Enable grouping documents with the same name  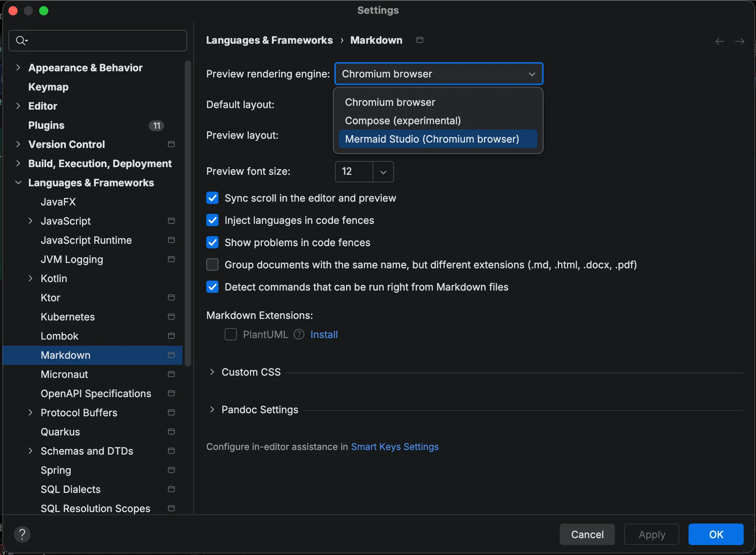point(212,264)
